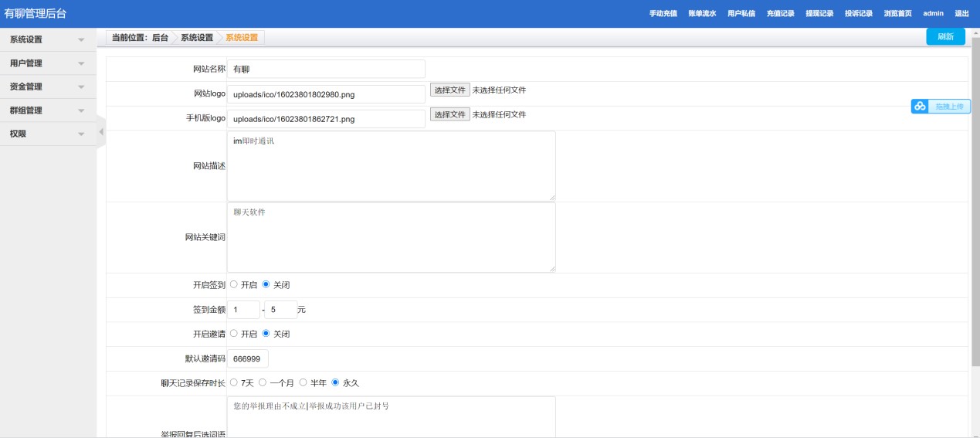Click the 后台 breadcrumb link
Image resolution: width=980 pixels, height=438 pixels.
coord(160,37)
